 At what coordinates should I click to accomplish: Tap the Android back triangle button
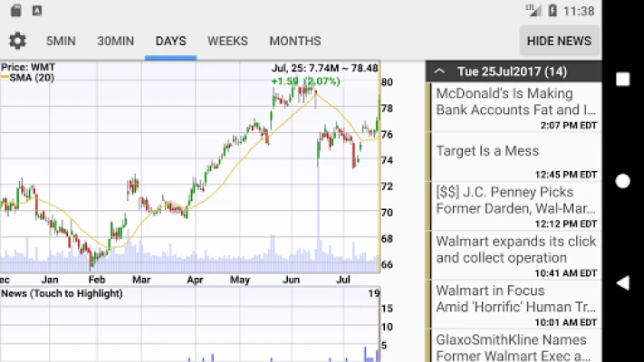[622, 282]
